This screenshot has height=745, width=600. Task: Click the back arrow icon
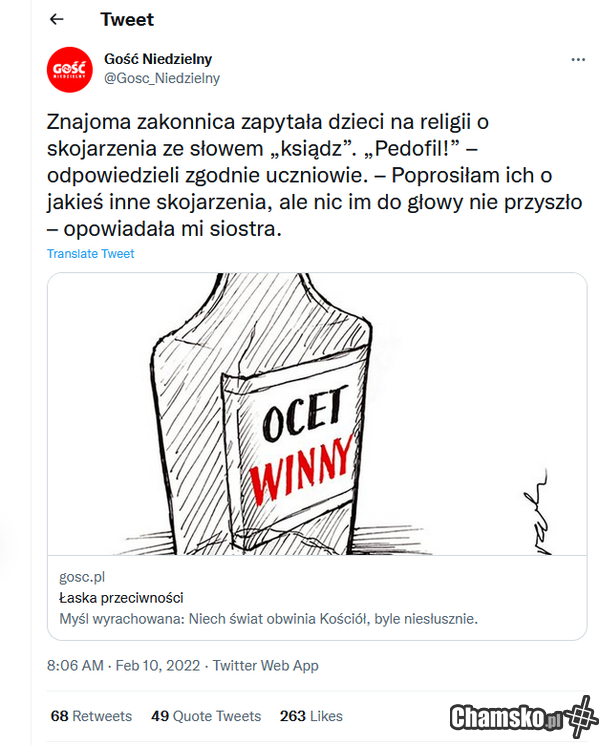click(57, 19)
